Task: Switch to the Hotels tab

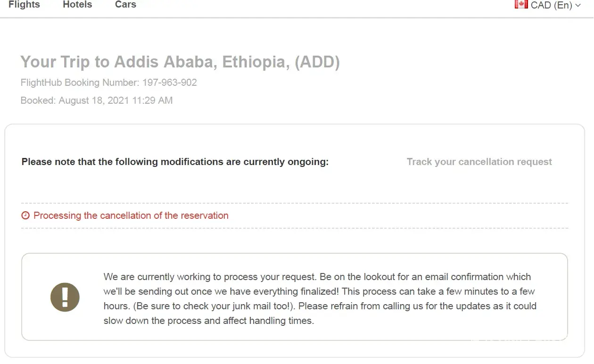Action: pyautogui.click(x=77, y=5)
